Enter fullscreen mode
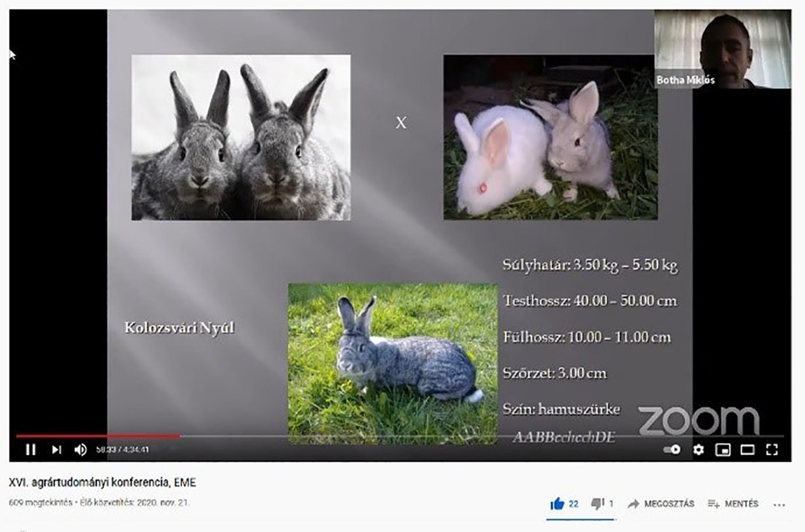Viewport: 805px width, 532px height. coord(771,450)
